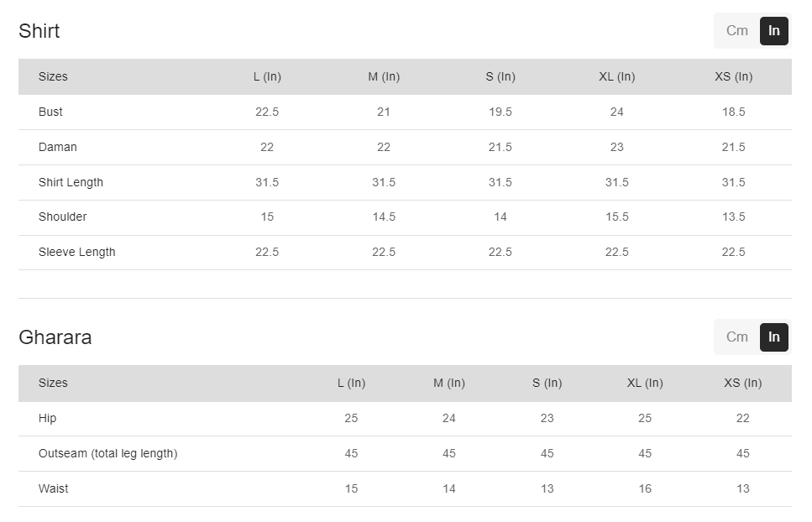812x522 pixels.
Task: Select the Sleeve Length row label
Action: coord(77,252)
